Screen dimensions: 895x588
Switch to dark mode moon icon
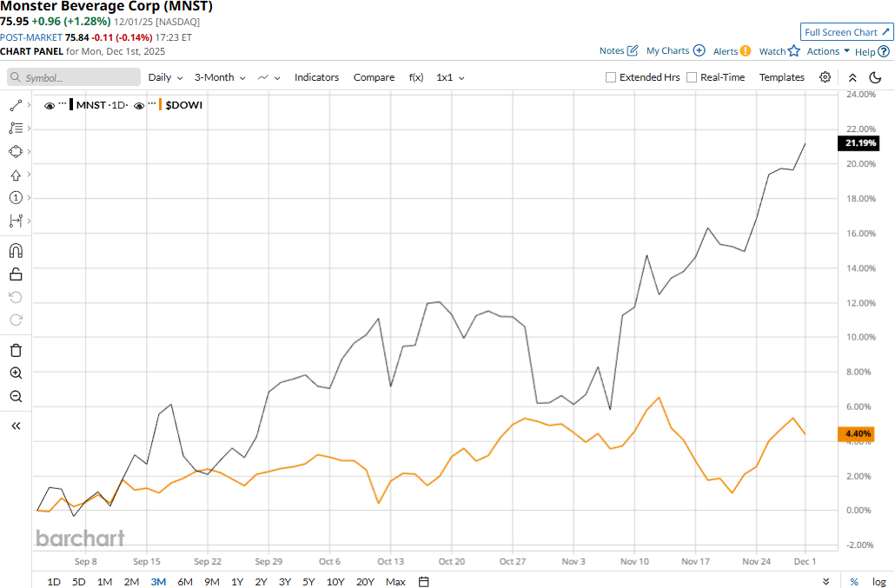(875, 77)
